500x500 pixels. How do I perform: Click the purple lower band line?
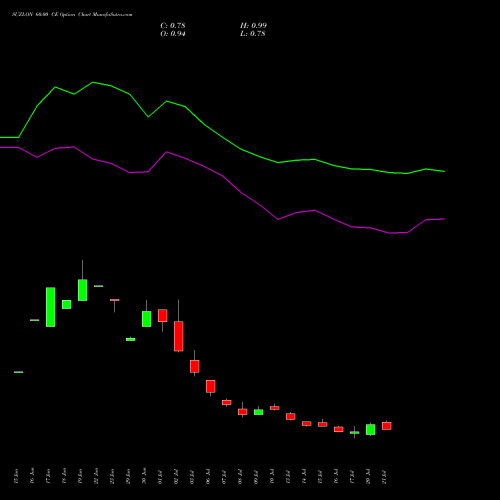coord(222,176)
